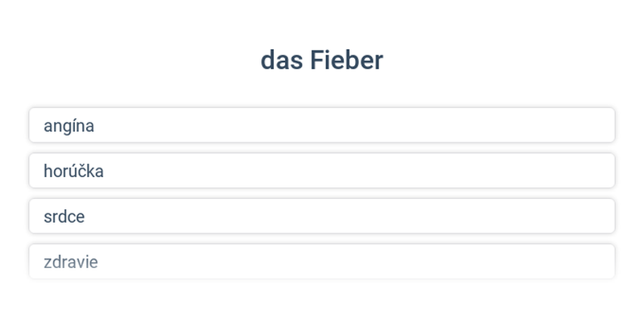Mark 'srdce' as your answer
This screenshot has width=644, height=322.
[322, 216]
